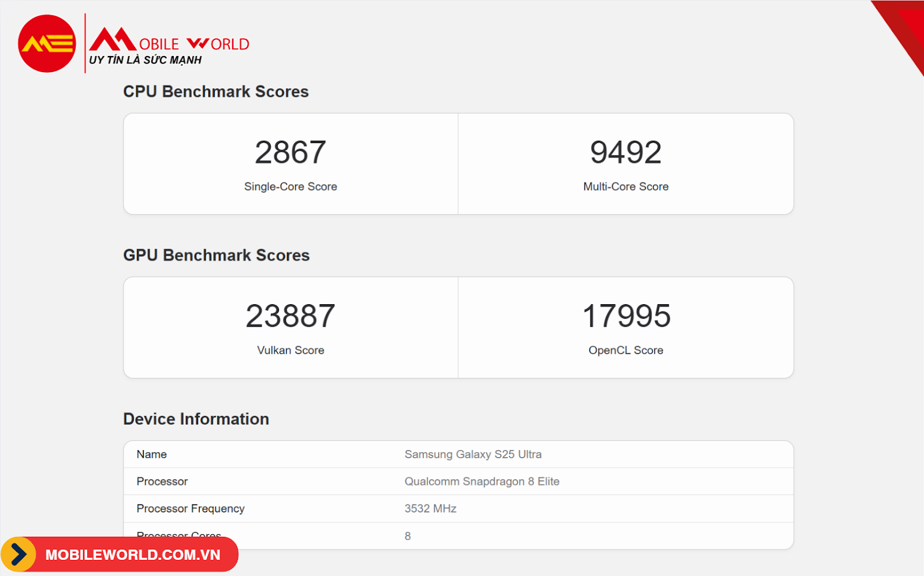Screen dimensions: 924x576
Task: Click the yellow arrow icon beside MOBILEWORLD.COM.VN
Action: point(18,555)
